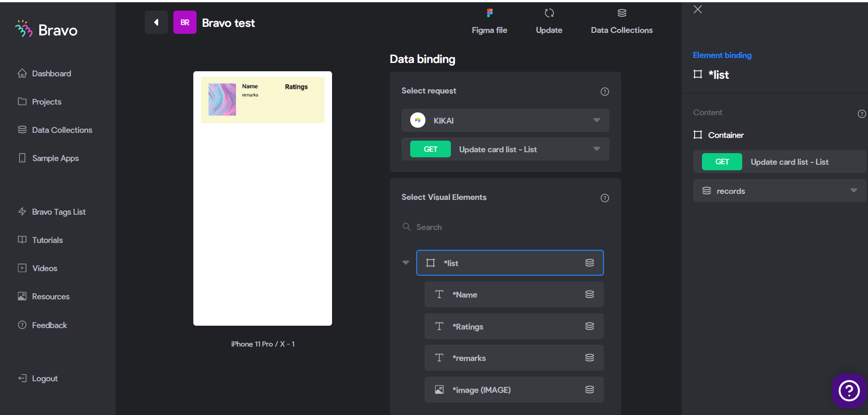Show help for Select Visual Elements
Viewport: 868px width, 415px height.
click(x=604, y=198)
